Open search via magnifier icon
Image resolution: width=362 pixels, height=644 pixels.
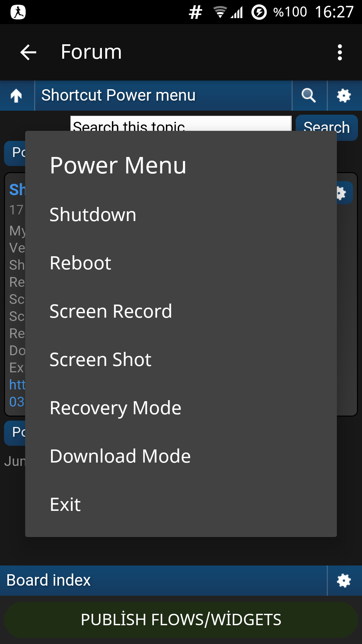pyautogui.click(x=309, y=96)
